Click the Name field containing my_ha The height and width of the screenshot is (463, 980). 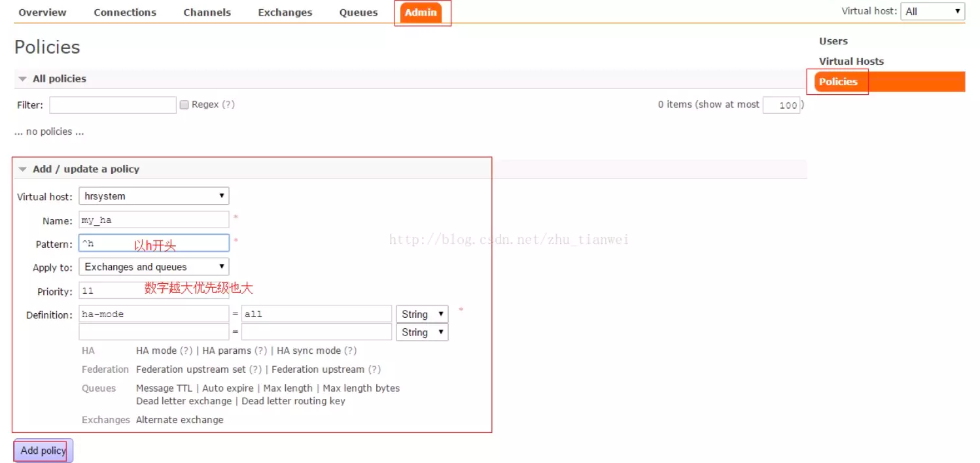[x=154, y=220]
